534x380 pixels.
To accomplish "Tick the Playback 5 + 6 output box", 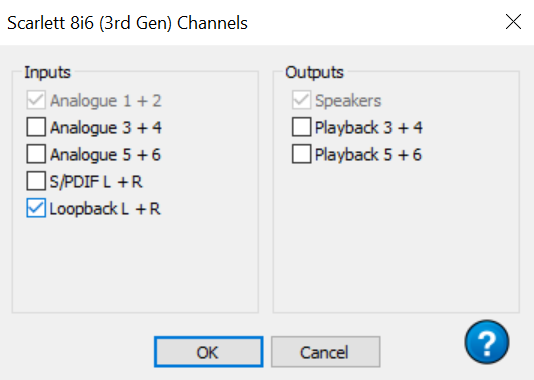I will [x=301, y=154].
